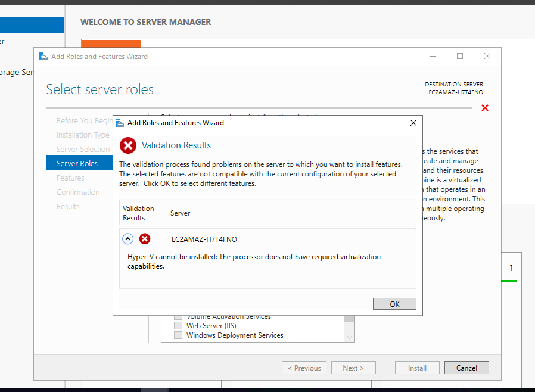This screenshot has height=392, width=535.
Task: Click the DESTINATION SERVER label
Action: tap(454, 84)
